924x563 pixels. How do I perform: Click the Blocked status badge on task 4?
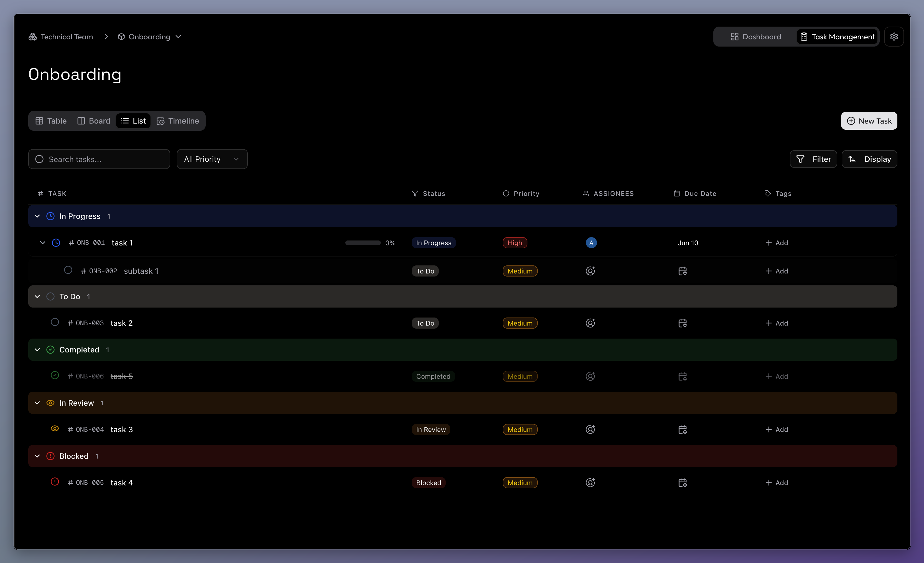coord(428,483)
